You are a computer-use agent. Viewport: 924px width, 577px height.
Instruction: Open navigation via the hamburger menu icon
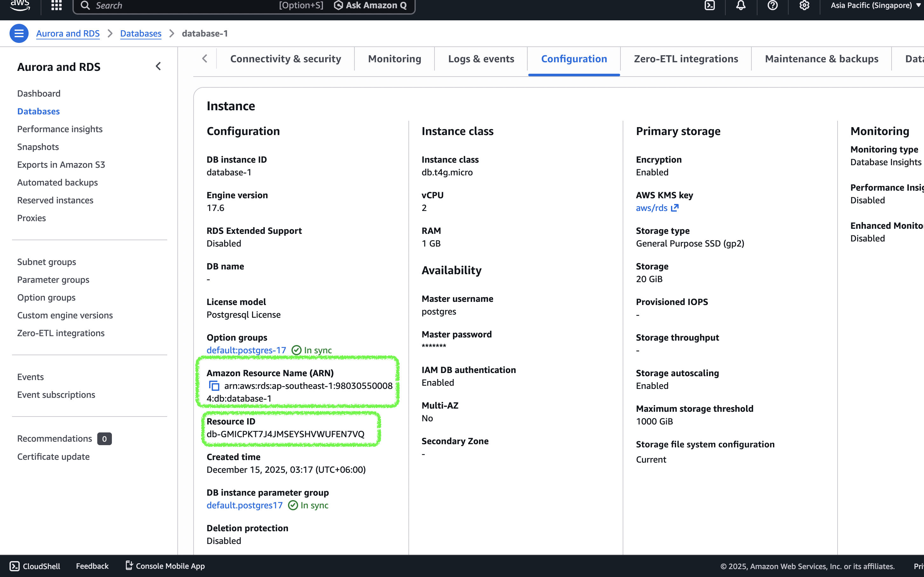19,33
